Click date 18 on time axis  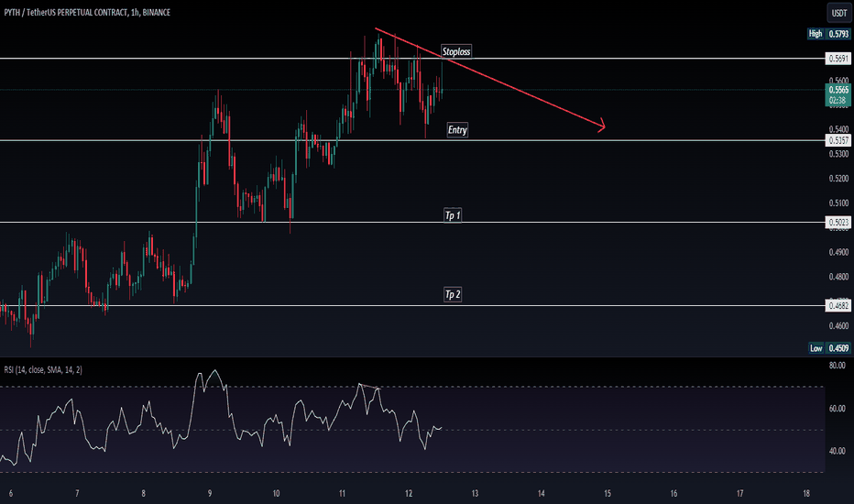pyautogui.click(x=806, y=494)
